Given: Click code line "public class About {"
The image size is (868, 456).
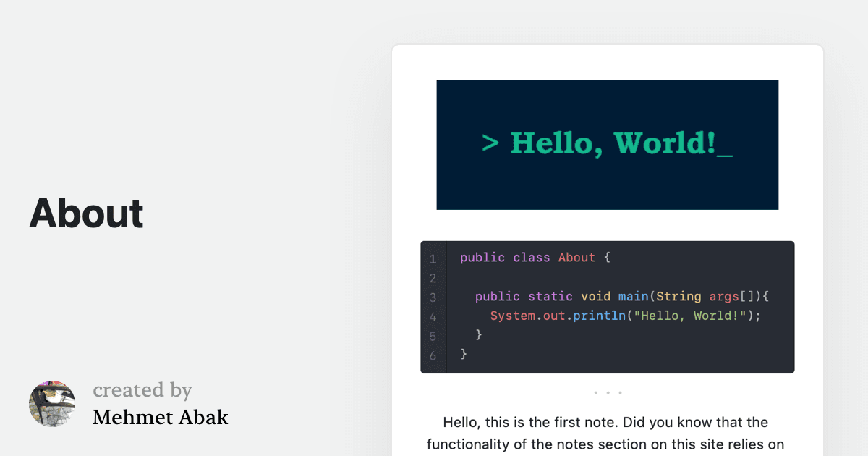Looking at the screenshot, I should [535, 258].
